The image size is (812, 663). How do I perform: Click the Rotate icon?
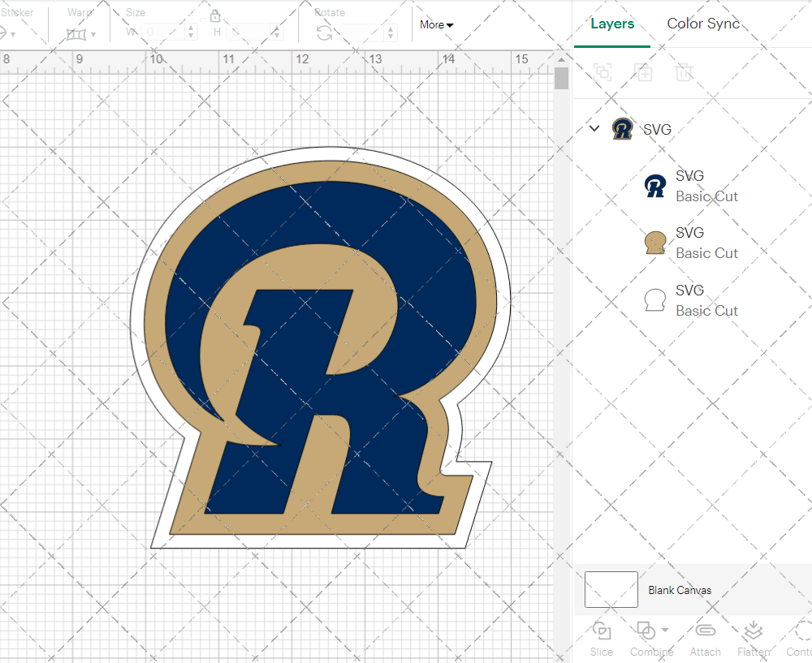[324, 33]
